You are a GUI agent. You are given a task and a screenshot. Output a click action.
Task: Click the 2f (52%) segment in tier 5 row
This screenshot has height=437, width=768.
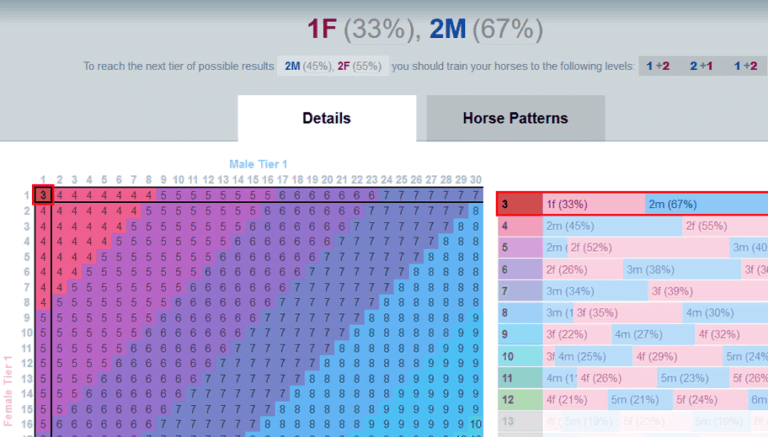(x=648, y=247)
